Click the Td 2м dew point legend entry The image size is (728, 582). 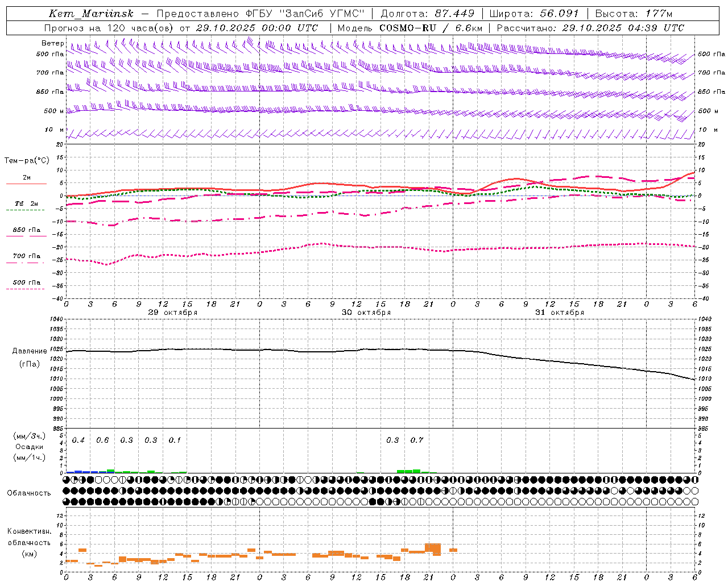26,203
